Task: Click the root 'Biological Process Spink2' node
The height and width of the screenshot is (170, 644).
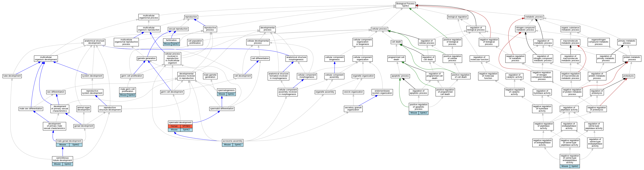Action: pos(405,5)
